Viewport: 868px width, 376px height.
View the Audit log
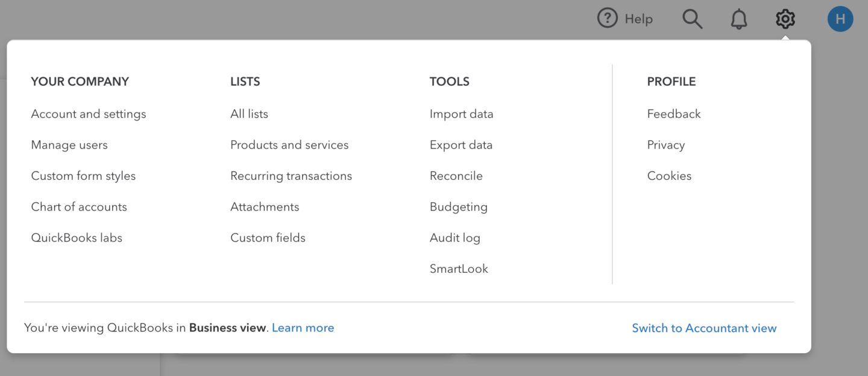coord(455,237)
